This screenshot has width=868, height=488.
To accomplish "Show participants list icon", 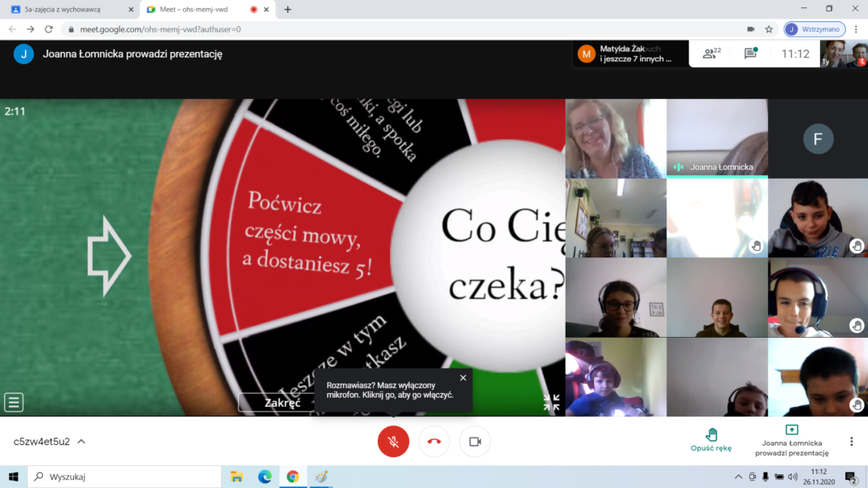I will [711, 54].
